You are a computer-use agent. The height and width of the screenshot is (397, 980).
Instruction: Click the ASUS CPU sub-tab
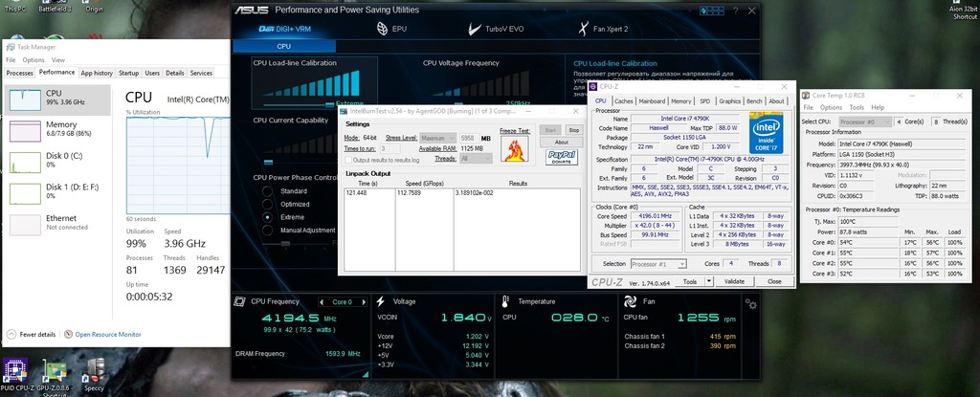point(283,46)
